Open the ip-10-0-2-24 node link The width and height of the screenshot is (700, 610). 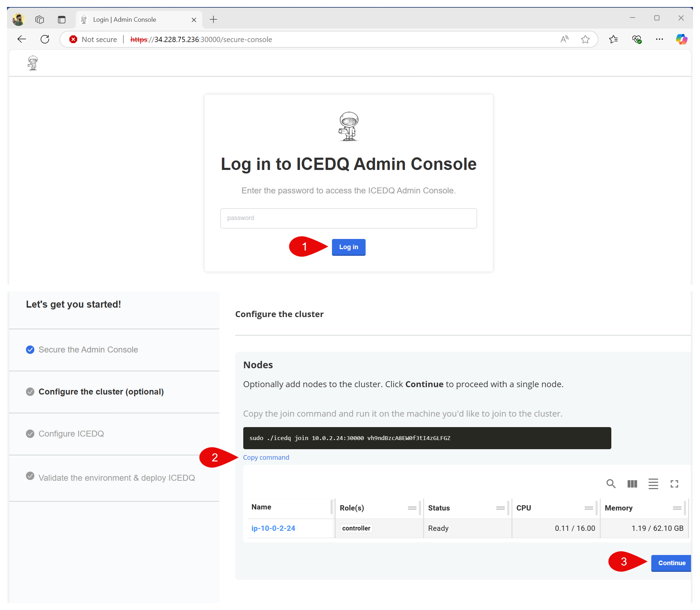tap(273, 528)
